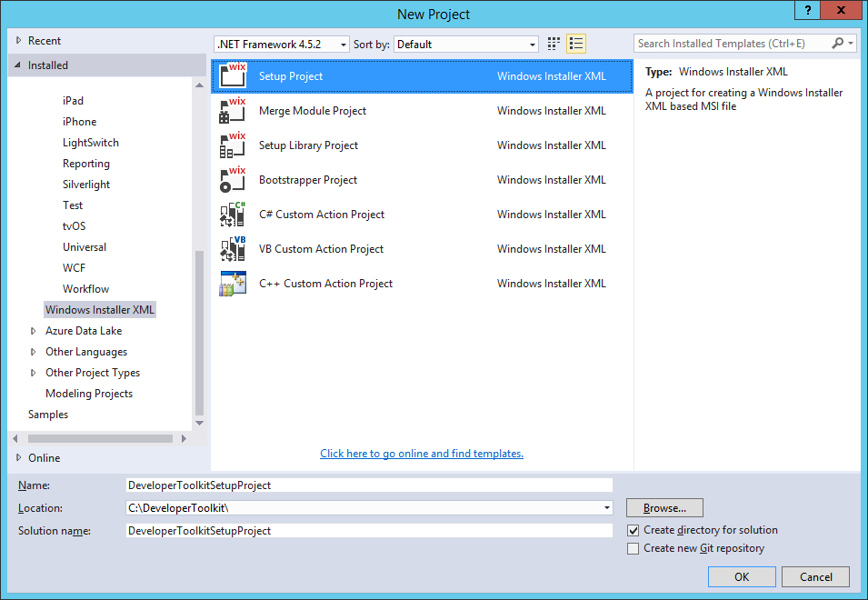Click the VB Custom Action Project icon
868x600 pixels.
point(234,249)
